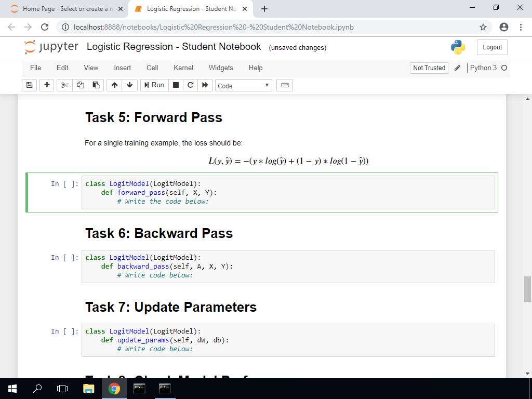Open the second command prompt taskbar icon
The image size is (532, 399).
tap(165, 389)
